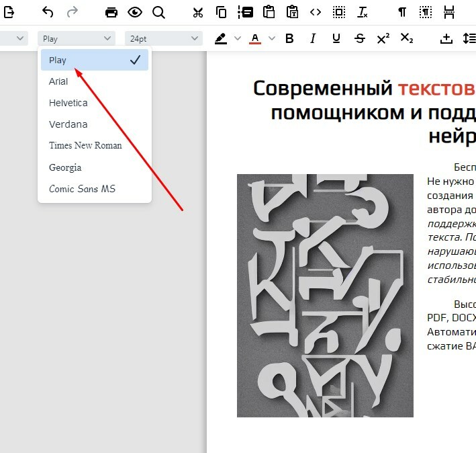Image resolution: width=476 pixels, height=453 pixels.
Task: Click the Print icon
Action: 111,12
